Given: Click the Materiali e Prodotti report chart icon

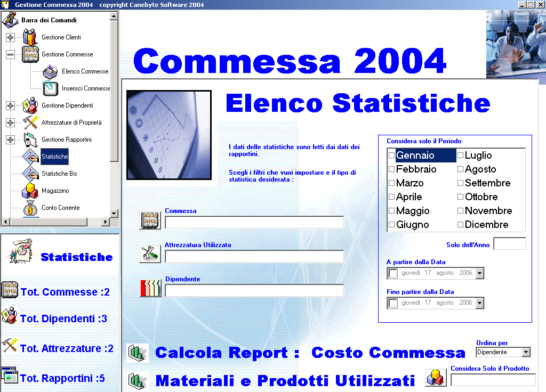Looking at the screenshot, I should (x=137, y=380).
